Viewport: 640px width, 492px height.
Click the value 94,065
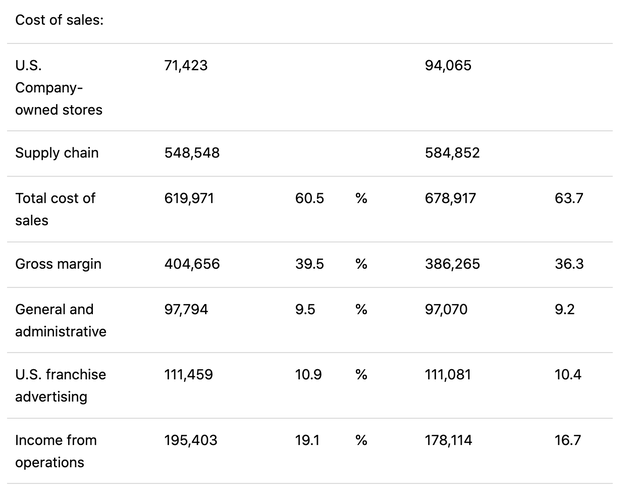(448, 65)
